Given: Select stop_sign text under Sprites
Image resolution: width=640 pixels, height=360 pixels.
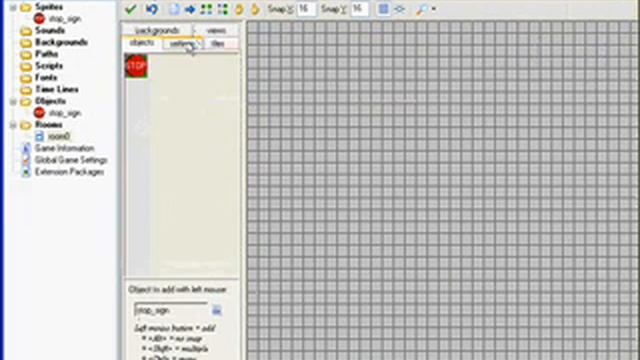Looking at the screenshot, I should pyautogui.click(x=65, y=19).
